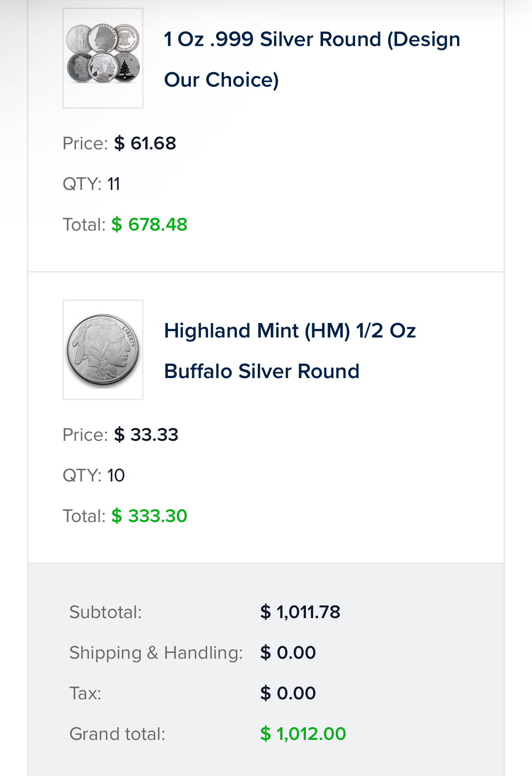This screenshot has width=532, height=776.
Task: Click the $ 33.33 item price
Action: click(x=146, y=435)
